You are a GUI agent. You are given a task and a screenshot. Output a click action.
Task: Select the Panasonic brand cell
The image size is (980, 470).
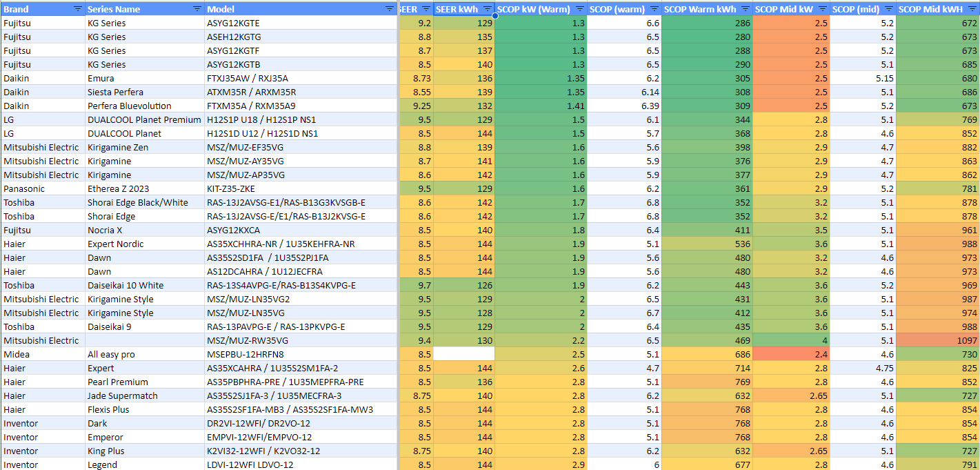[43, 188]
